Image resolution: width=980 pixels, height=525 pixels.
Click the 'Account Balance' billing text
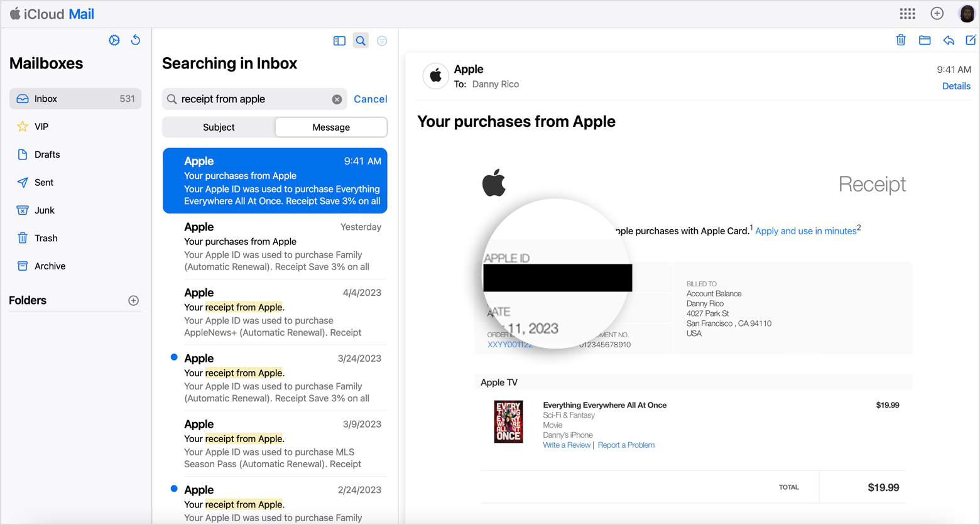[714, 294]
